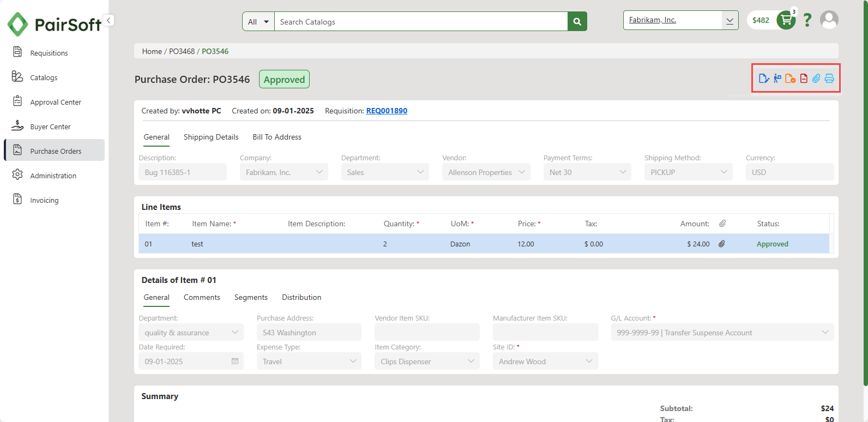868x422 pixels.
Task: Open the Segments tab in item details
Action: [x=251, y=297]
